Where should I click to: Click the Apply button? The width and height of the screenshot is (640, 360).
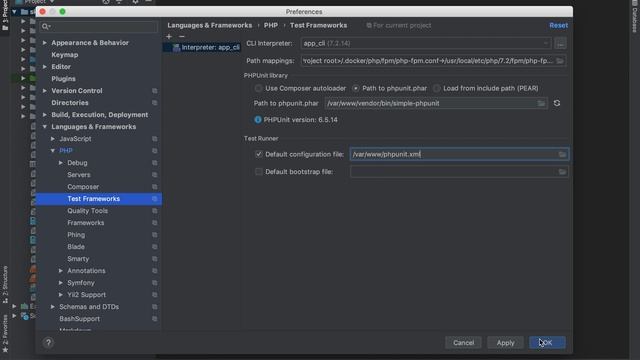[505, 343]
